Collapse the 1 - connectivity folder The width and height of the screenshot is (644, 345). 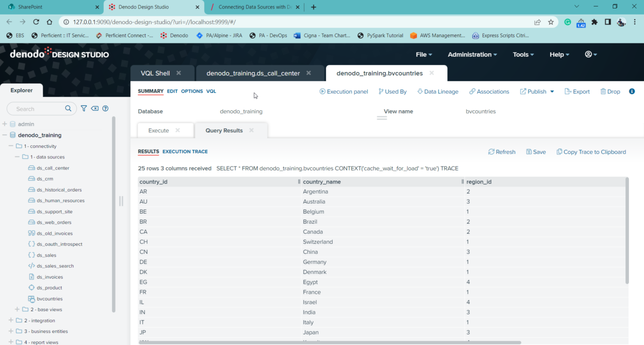[x=11, y=146]
